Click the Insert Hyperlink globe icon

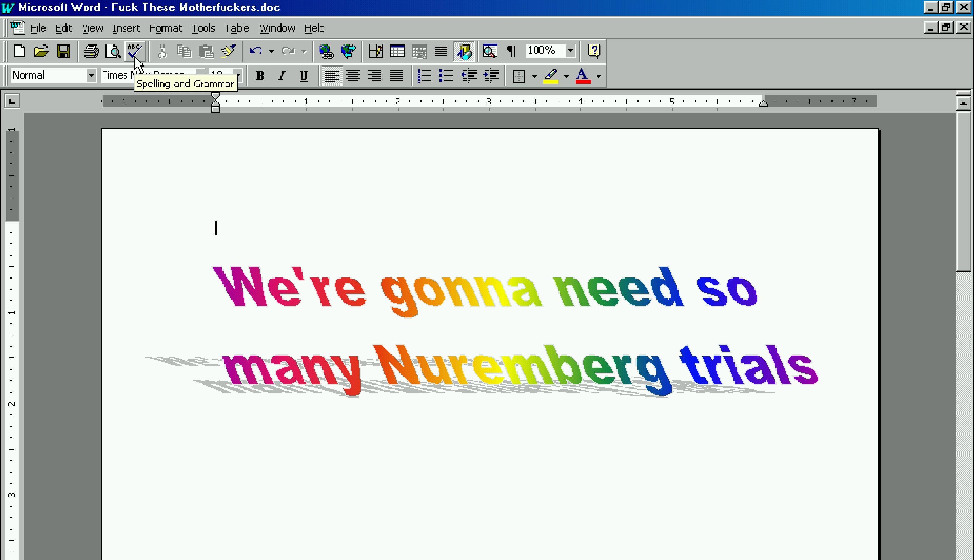pyautogui.click(x=326, y=51)
